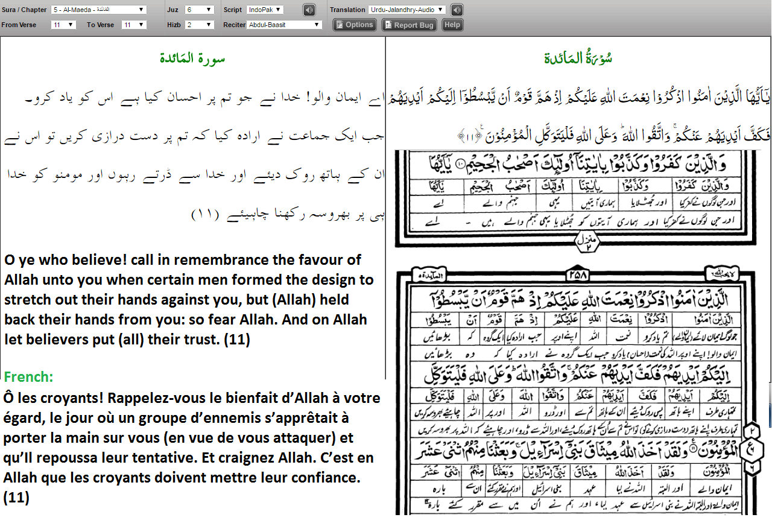Click the Options button
Viewport: 772px width, 532px height.
[355, 25]
